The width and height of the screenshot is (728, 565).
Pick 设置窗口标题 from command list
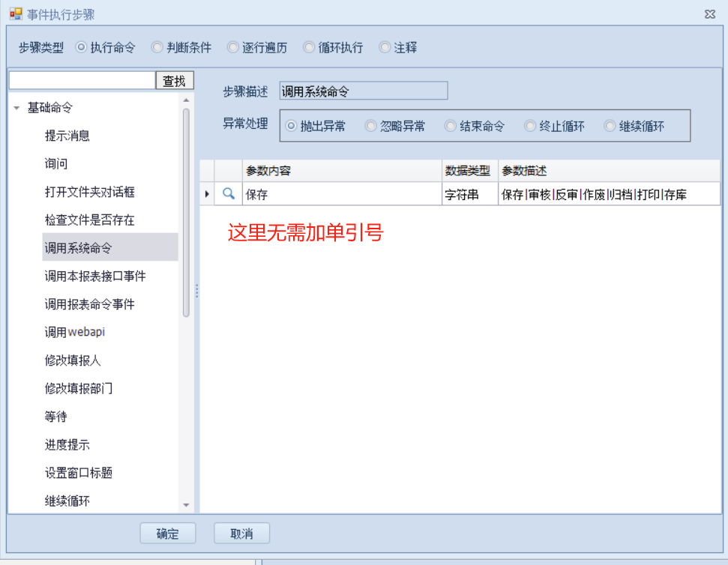(79, 473)
